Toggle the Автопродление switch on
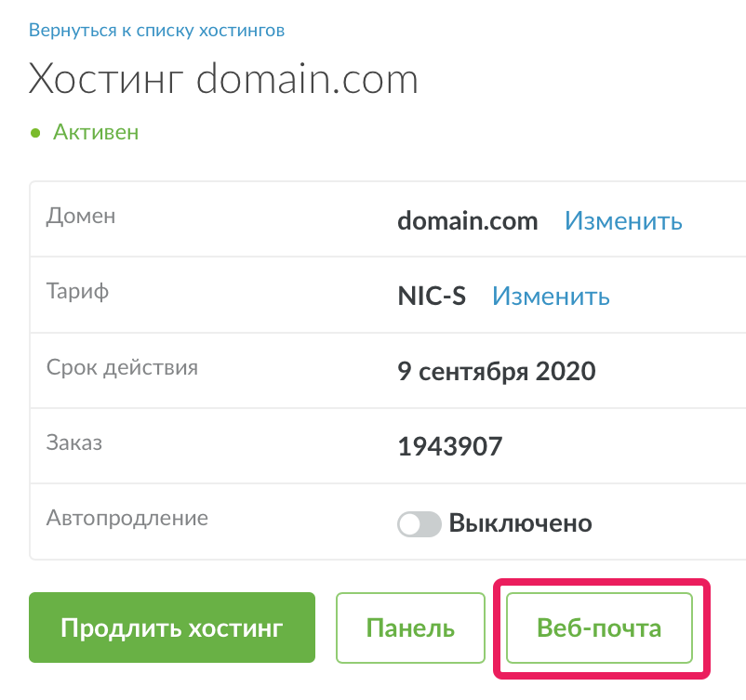 pos(420,523)
